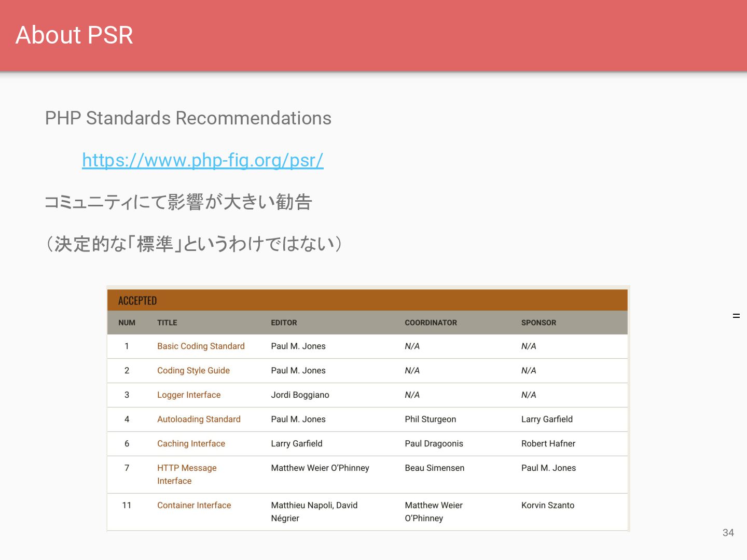Click coordinator Paul Dragoonis cell
Image resolution: width=747 pixels, height=560 pixels.
[x=434, y=443]
